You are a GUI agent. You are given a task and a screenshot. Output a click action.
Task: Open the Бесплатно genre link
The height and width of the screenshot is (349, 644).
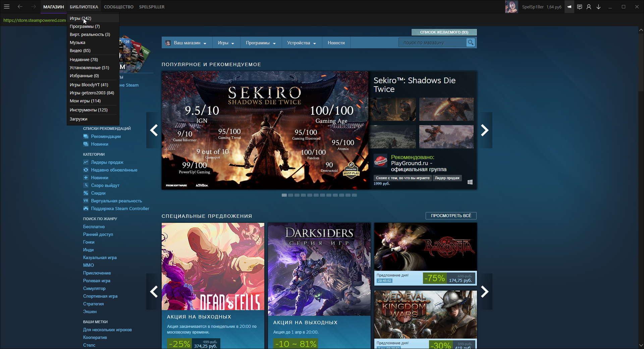[x=94, y=227]
